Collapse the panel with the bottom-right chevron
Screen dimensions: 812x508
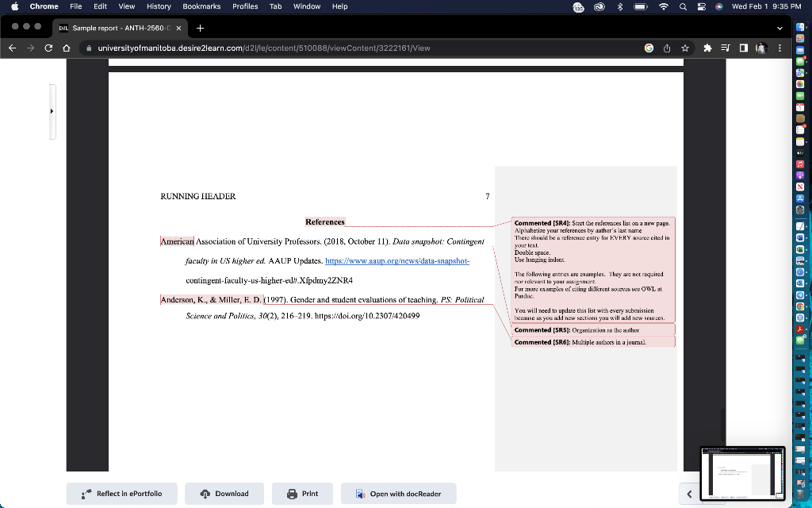pyautogui.click(x=688, y=493)
